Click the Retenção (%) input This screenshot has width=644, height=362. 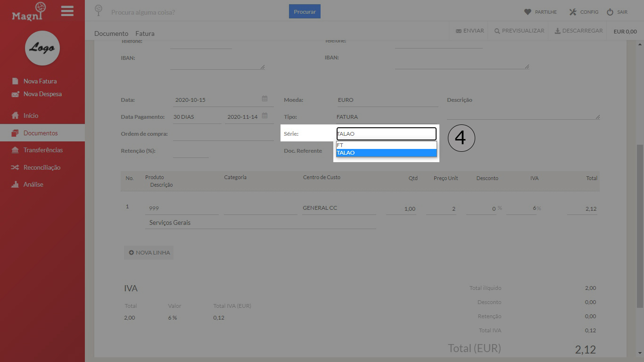pos(190,151)
